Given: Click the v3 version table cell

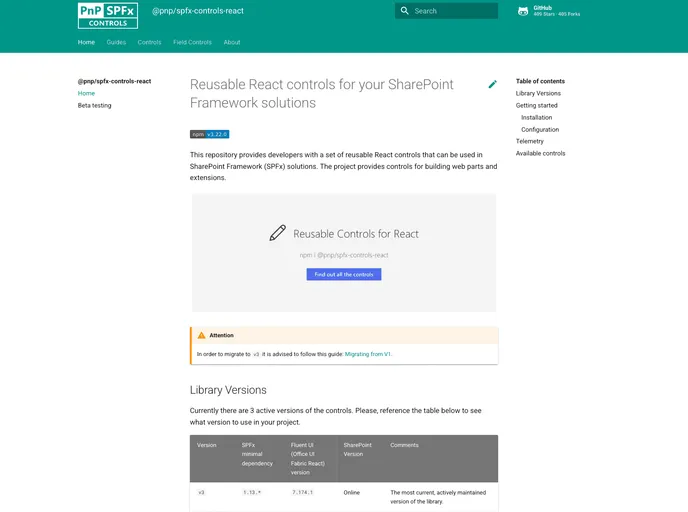Looking at the screenshot, I should (201, 493).
